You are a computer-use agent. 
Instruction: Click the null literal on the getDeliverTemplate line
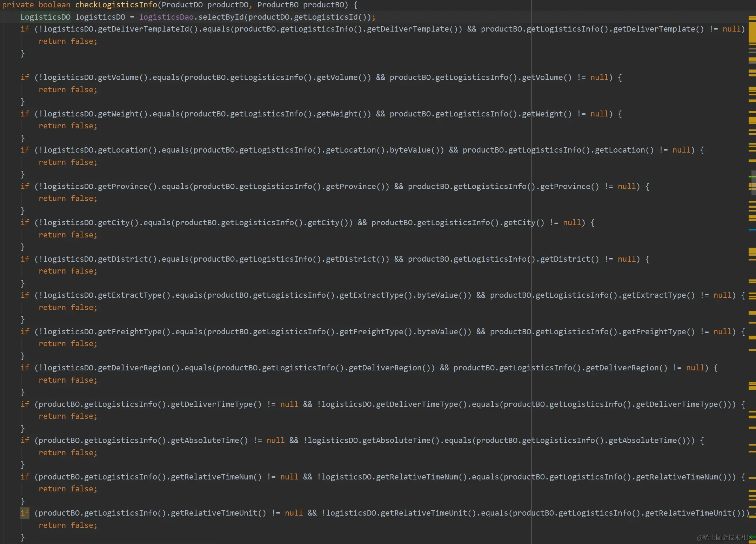pos(732,29)
